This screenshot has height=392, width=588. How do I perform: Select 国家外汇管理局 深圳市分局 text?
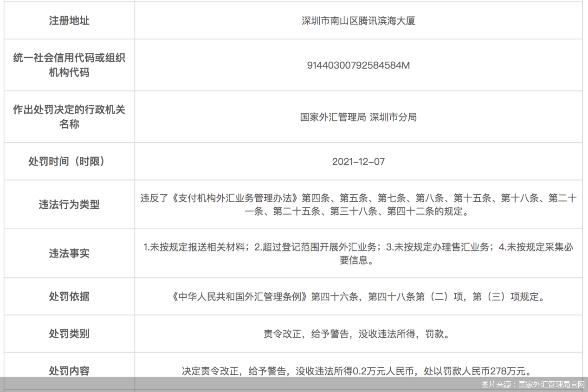tap(358, 117)
